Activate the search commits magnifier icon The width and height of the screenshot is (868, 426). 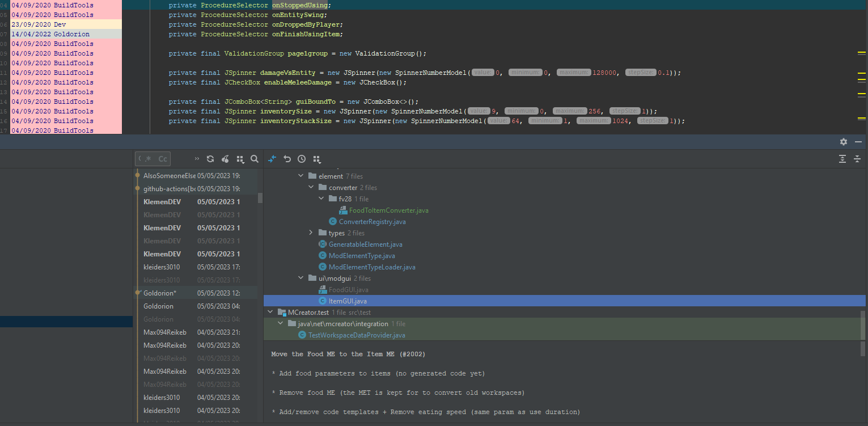pyautogui.click(x=253, y=159)
